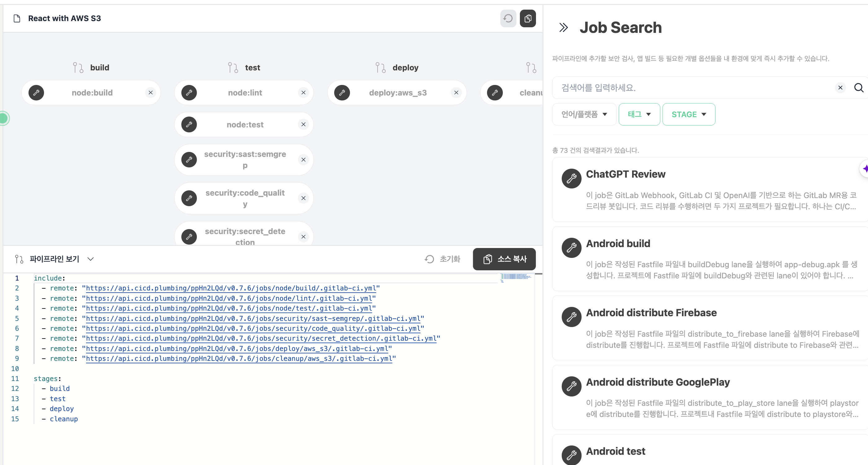The height and width of the screenshot is (465, 868).
Task: Open the STAGE filter dropdown
Action: point(689,115)
